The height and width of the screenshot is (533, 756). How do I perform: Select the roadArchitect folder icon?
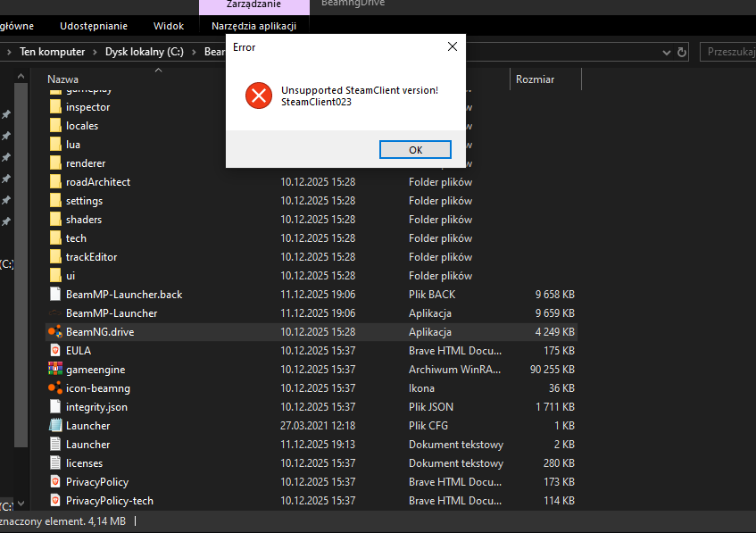pyautogui.click(x=55, y=182)
